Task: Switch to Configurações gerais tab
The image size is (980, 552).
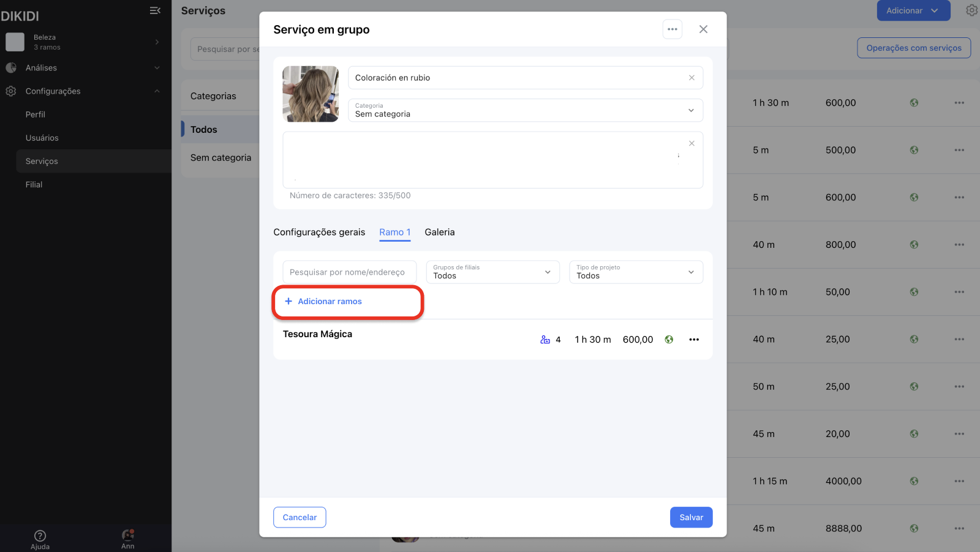Action: [319, 232]
